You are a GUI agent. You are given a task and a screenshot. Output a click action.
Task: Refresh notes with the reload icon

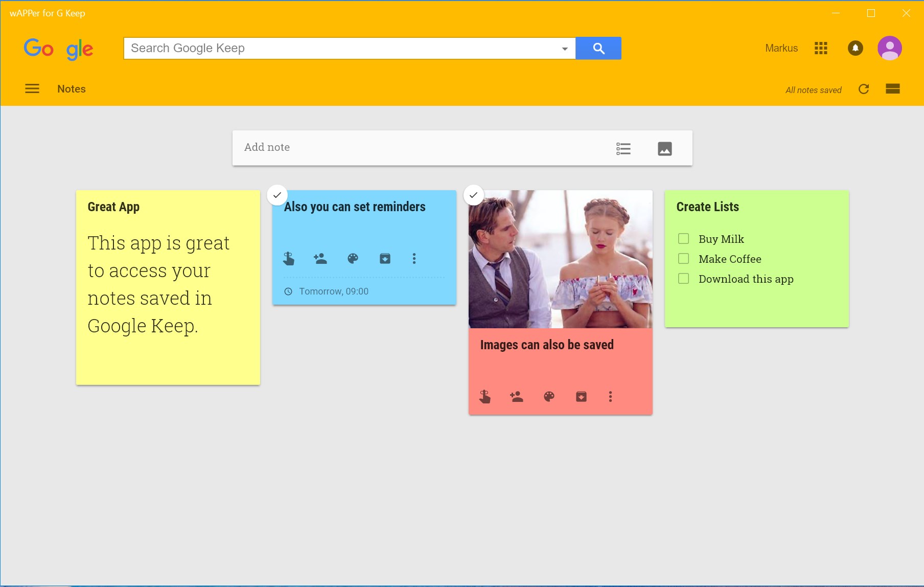[864, 89]
